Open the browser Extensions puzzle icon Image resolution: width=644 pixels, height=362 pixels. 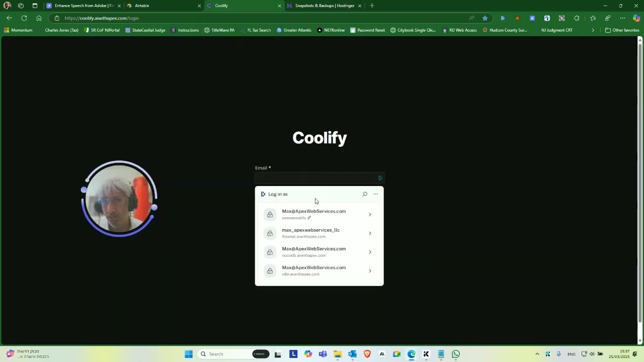(577, 18)
